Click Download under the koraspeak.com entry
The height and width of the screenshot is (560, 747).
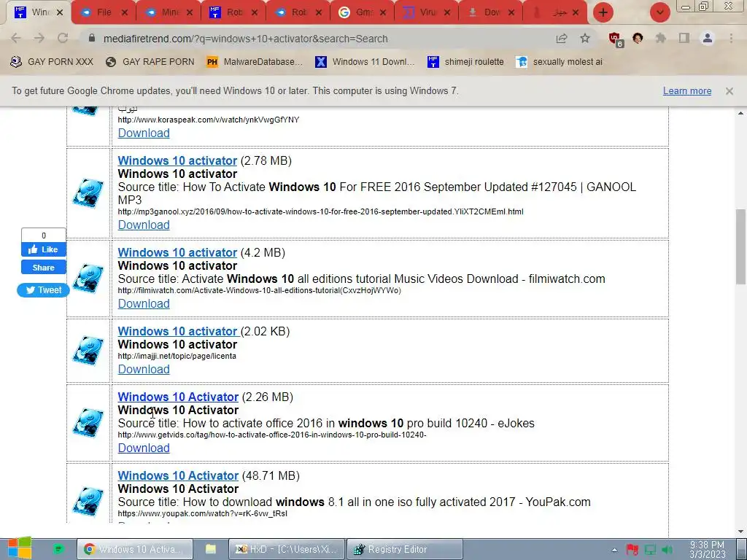(144, 133)
